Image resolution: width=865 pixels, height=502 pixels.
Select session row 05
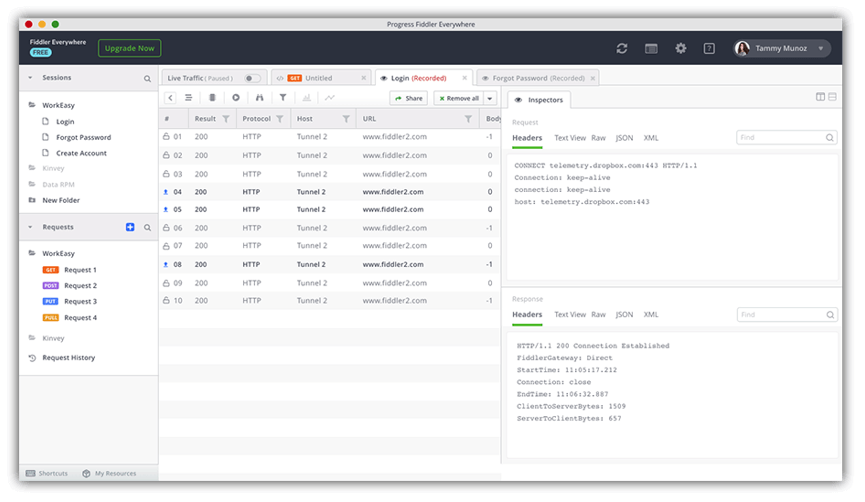click(329, 210)
